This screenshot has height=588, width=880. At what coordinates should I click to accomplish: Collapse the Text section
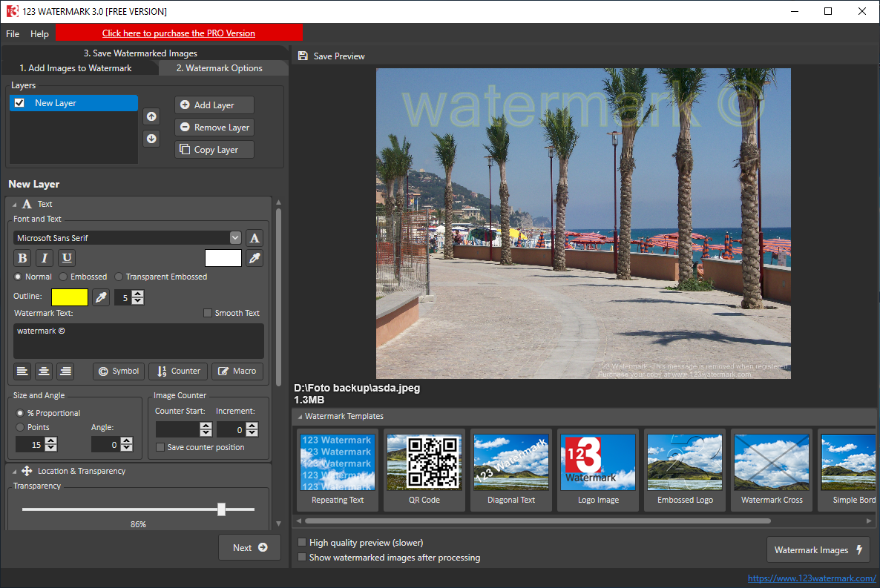coord(15,204)
